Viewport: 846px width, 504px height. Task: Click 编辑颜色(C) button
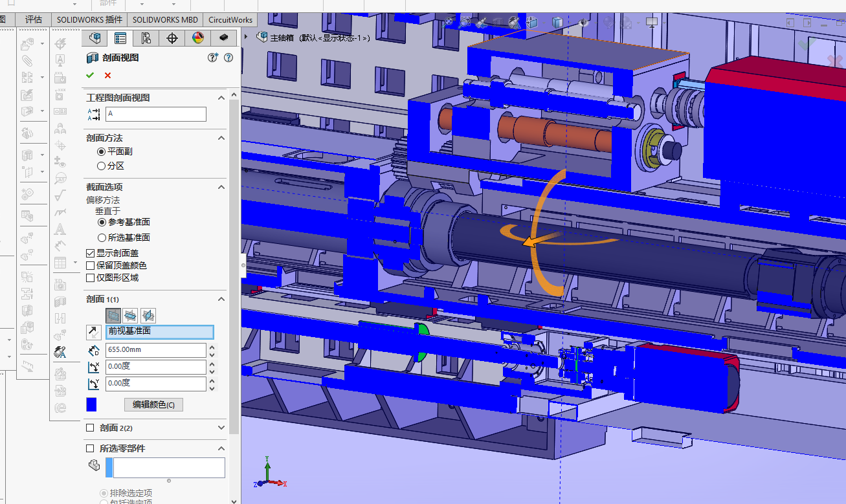(154, 405)
